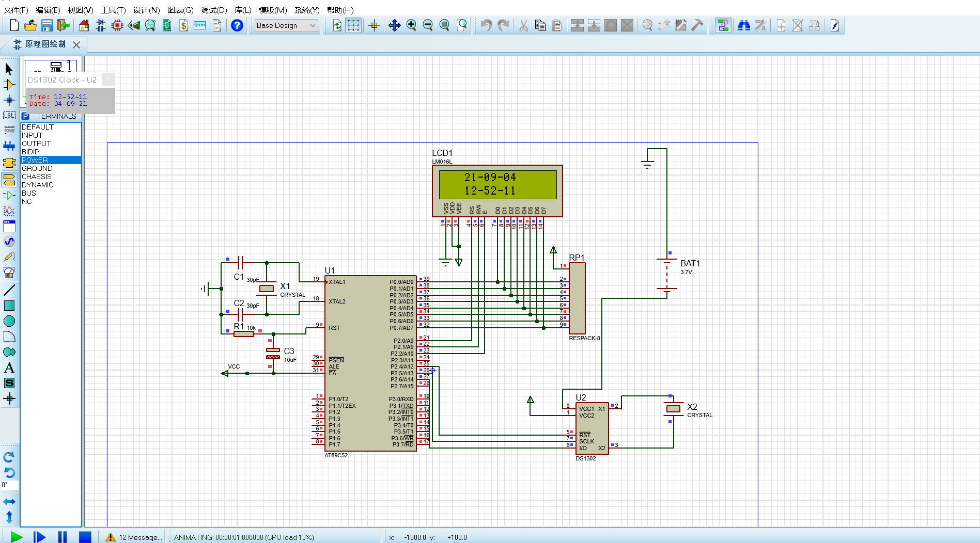Click the Zoom Out magnifier
980x543 pixels.
click(428, 25)
